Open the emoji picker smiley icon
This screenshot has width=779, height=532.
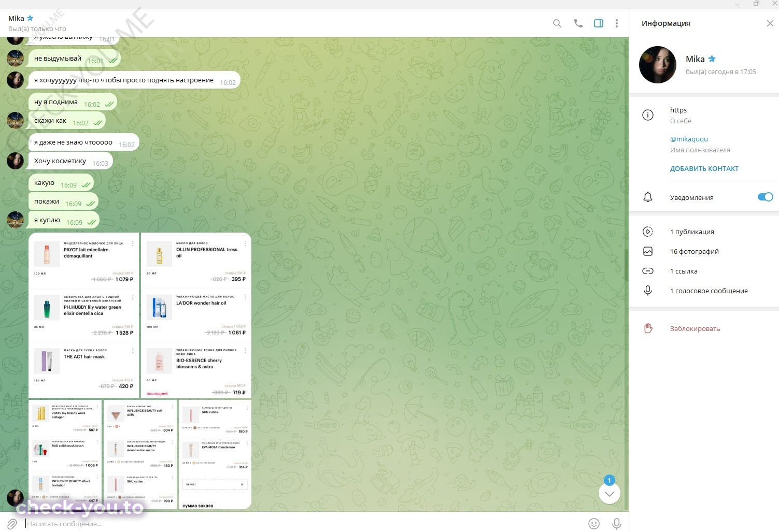(x=594, y=524)
